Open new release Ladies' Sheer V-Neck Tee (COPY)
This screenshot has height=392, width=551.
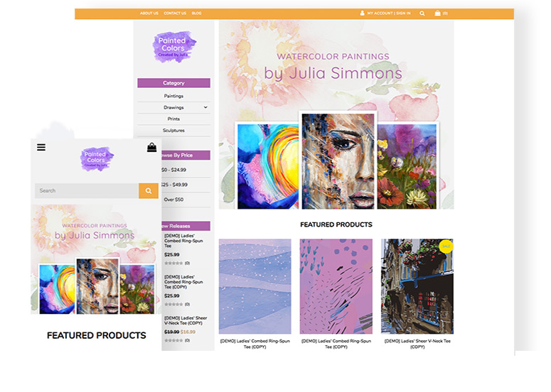pos(186,320)
